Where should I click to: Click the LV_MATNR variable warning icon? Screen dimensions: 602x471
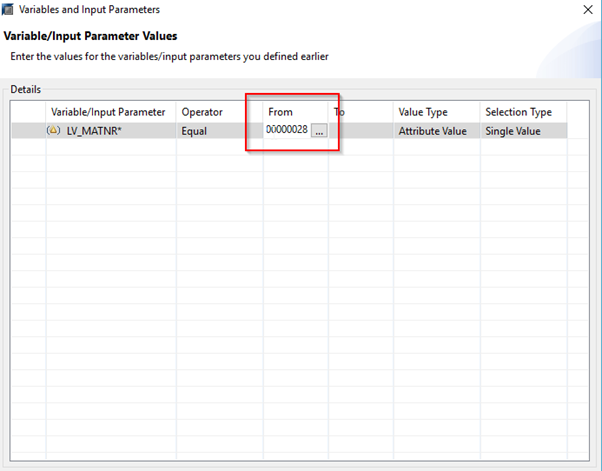(53, 131)
